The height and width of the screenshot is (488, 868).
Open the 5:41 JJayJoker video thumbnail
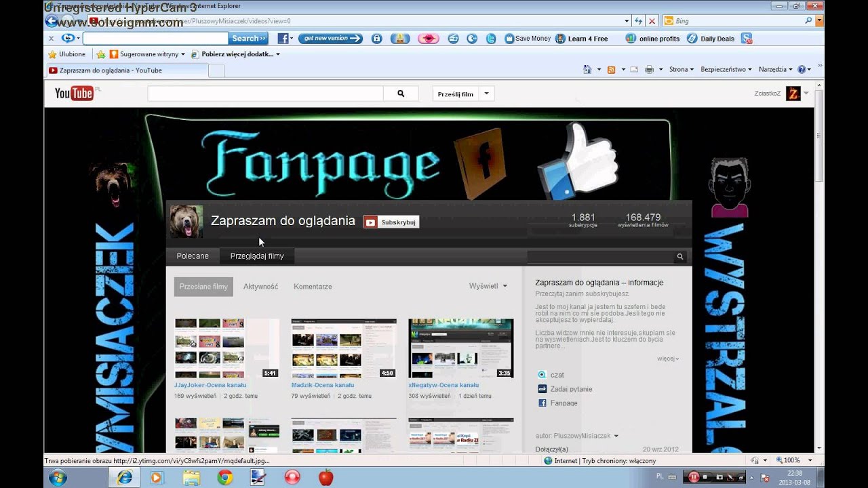coord(226,348)
